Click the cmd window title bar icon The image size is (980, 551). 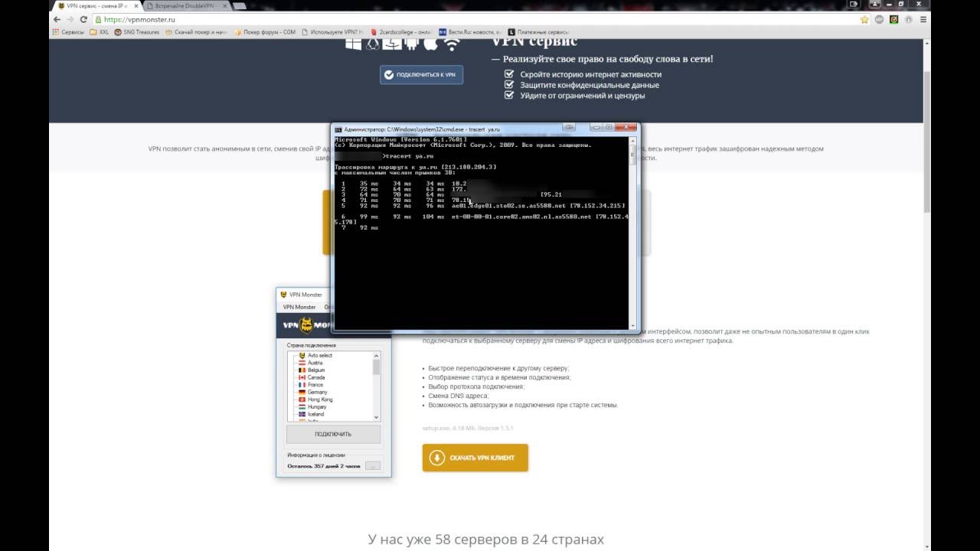tap(338, 129)
